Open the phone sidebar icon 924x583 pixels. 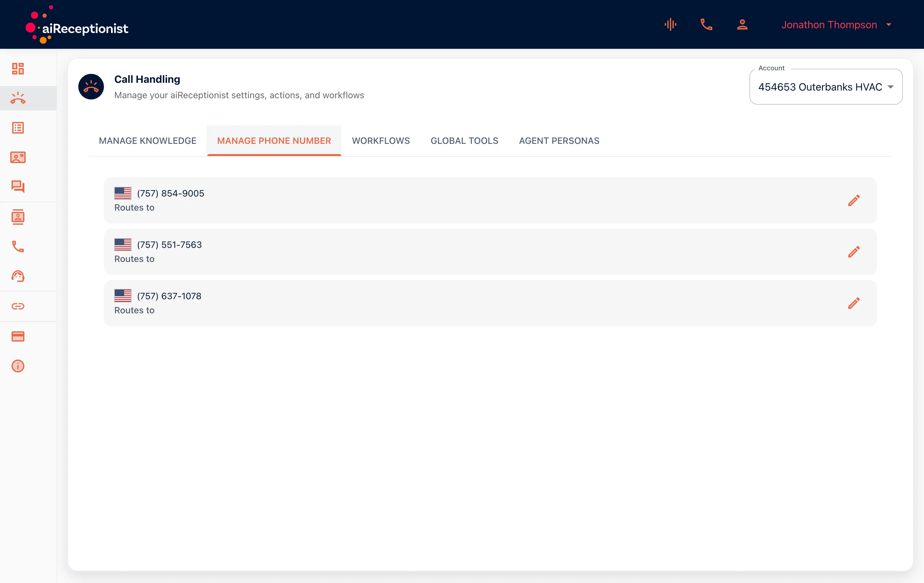click(18, 247)
